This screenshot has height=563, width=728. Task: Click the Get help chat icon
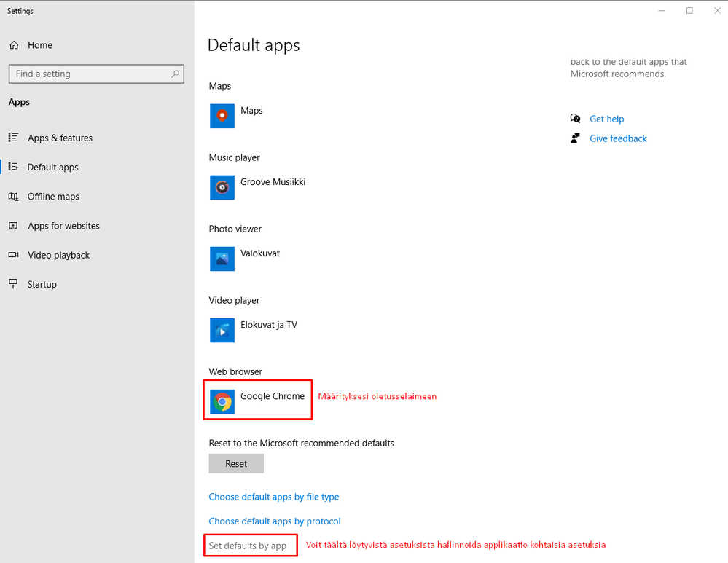pos(575,119)
